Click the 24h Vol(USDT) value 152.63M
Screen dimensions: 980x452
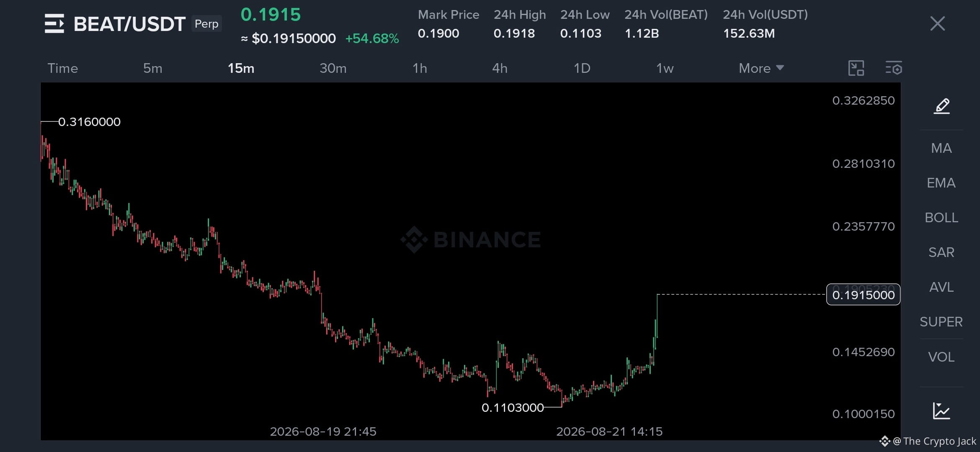pyautogui.click(x=749, y=33)
